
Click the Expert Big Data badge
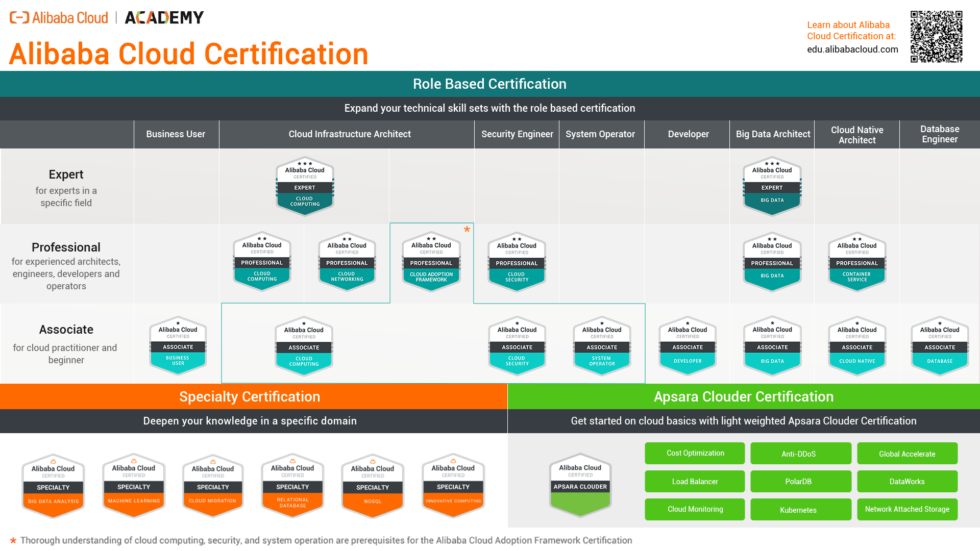(x=772, y=186)
